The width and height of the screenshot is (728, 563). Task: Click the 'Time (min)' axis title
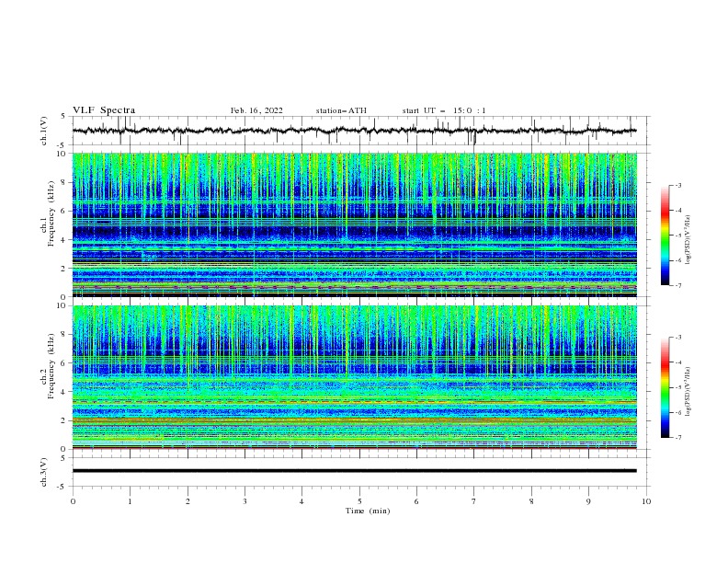pyautogui.click(x=368, y=511)
